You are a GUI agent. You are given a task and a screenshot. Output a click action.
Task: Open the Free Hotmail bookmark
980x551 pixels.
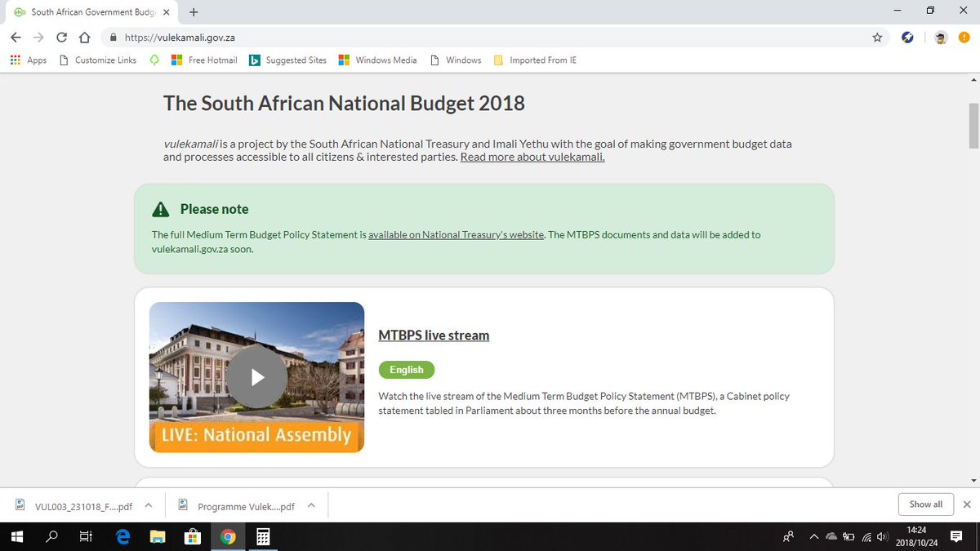[x=204, y=60]
